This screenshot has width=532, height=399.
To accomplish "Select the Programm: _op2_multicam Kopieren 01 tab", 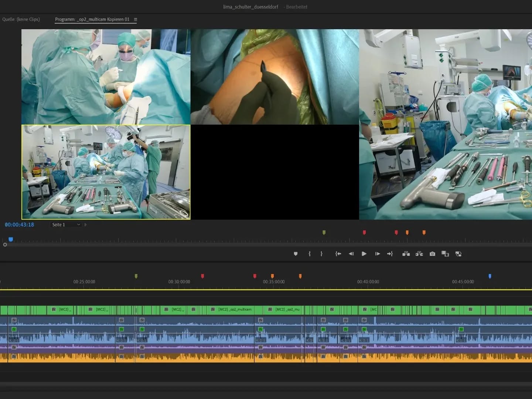I will tap(92, 19).
